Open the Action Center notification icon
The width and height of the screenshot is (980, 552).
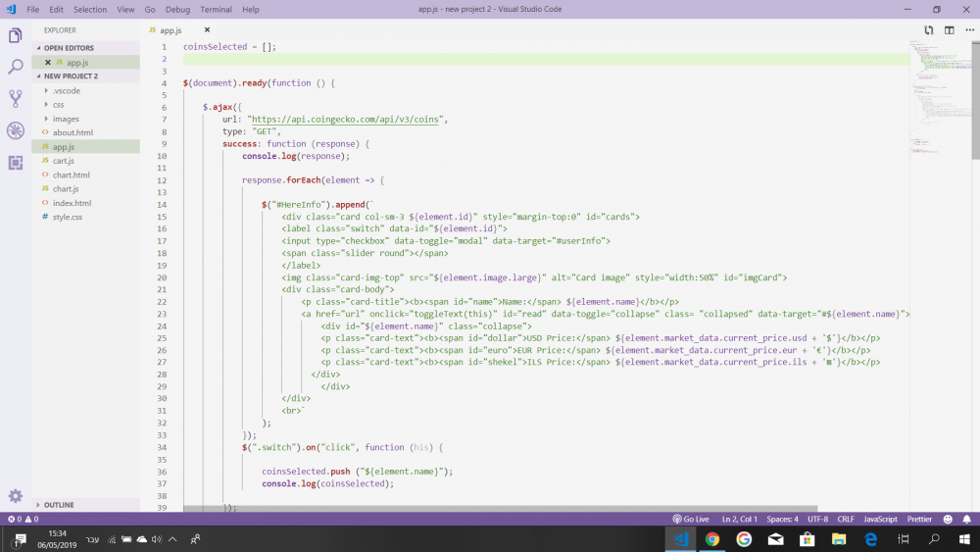click(19, 539)
